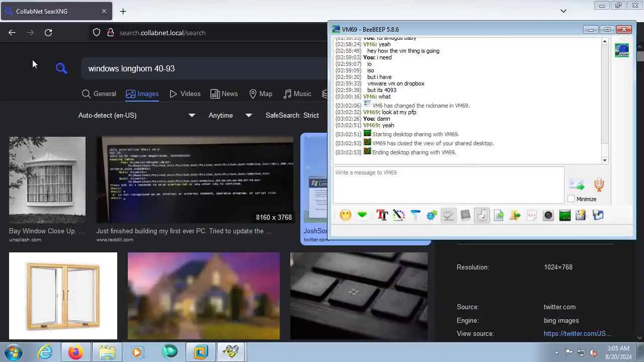Switch to the Map category
The image size is (644, 362).
(261, 94)
